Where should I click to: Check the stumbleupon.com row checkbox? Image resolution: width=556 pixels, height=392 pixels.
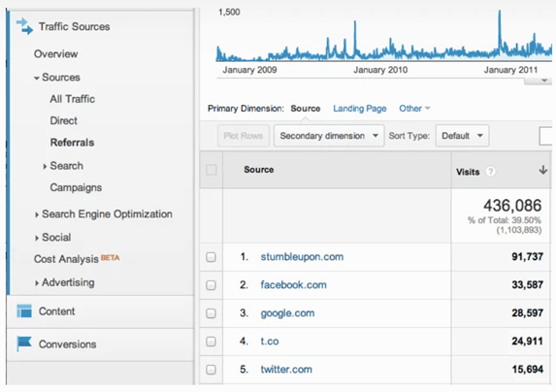(x=211, y=257)
